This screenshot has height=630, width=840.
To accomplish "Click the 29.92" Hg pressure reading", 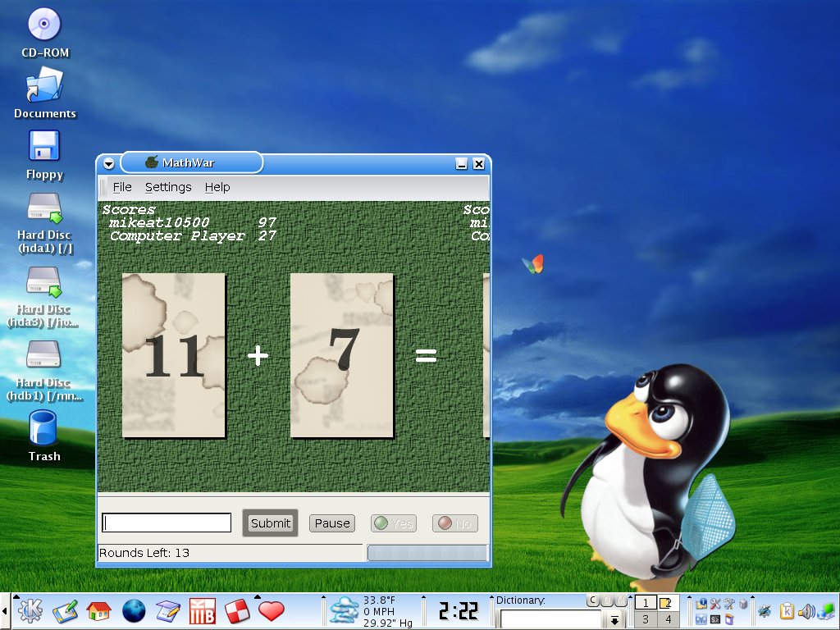I will pyautogui.click(x=388, y=623).
